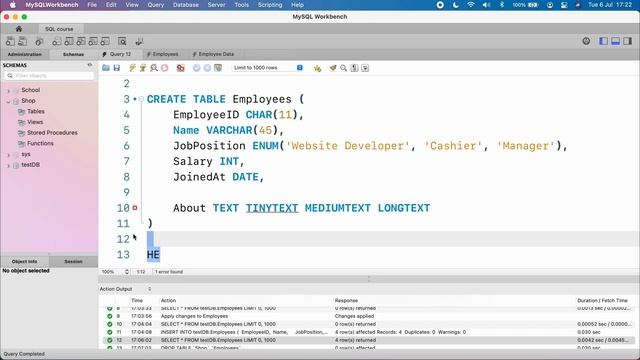Select the SQL course connection tab
Image resolution: width=640 pixels, height=360 pixels.
click(59, 29)
